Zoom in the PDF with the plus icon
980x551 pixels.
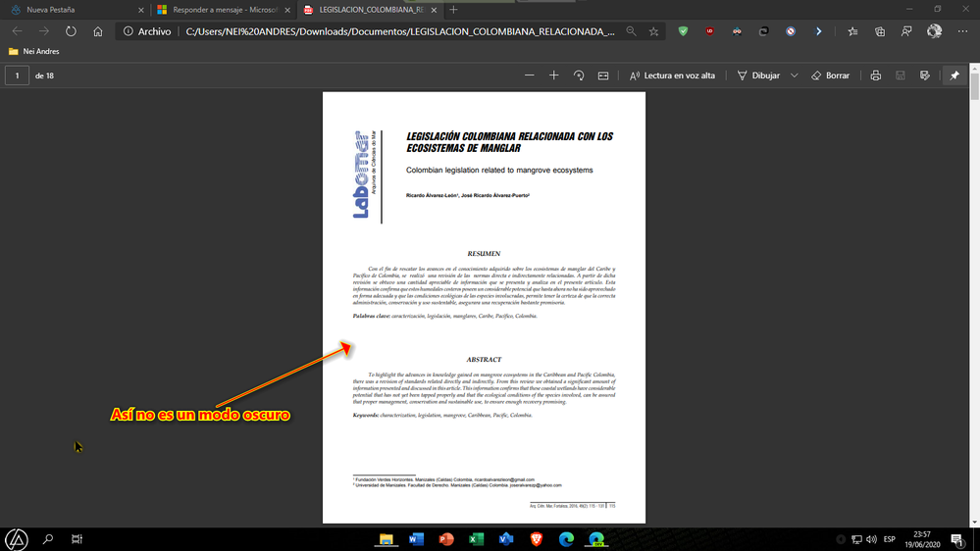(x=553, y=75)
